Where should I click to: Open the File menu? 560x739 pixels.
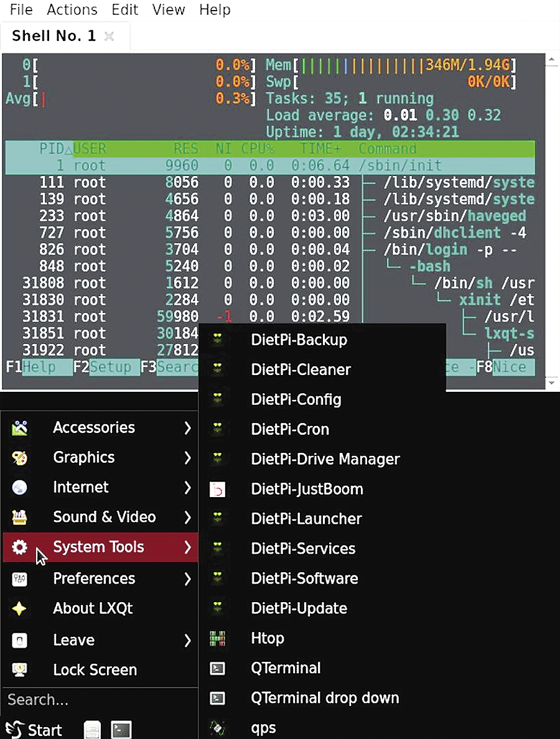click(x=21, y=9)
